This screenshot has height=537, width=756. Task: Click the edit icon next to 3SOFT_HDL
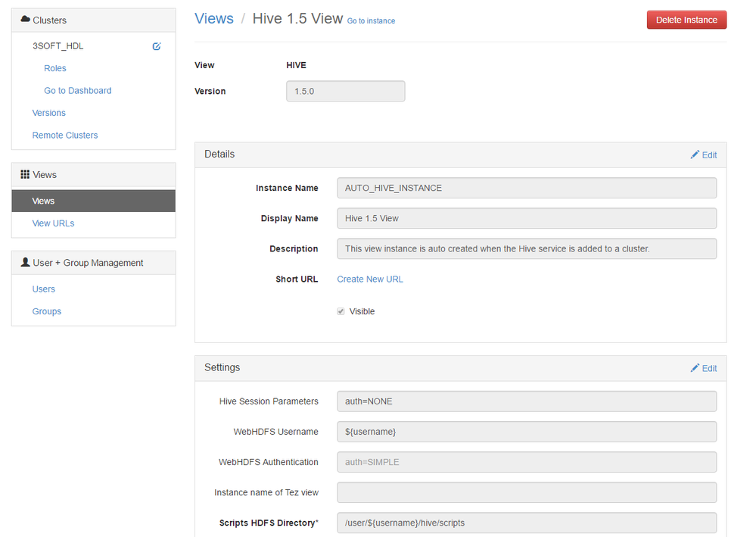pyautogui.click(x=156, y=46)
